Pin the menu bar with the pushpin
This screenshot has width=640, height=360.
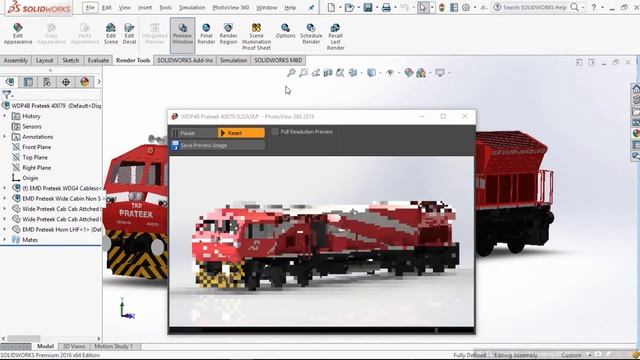(x=311, y=7)
